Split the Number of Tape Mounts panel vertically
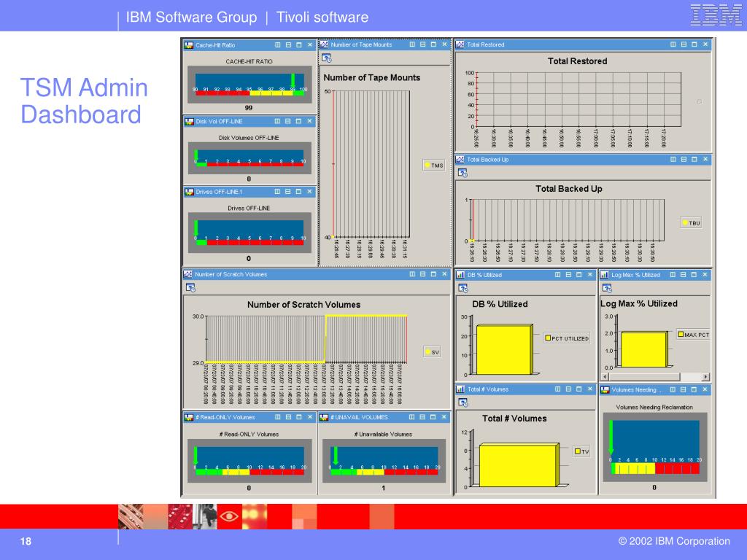 pyautogui.click(x=412, y=44)
